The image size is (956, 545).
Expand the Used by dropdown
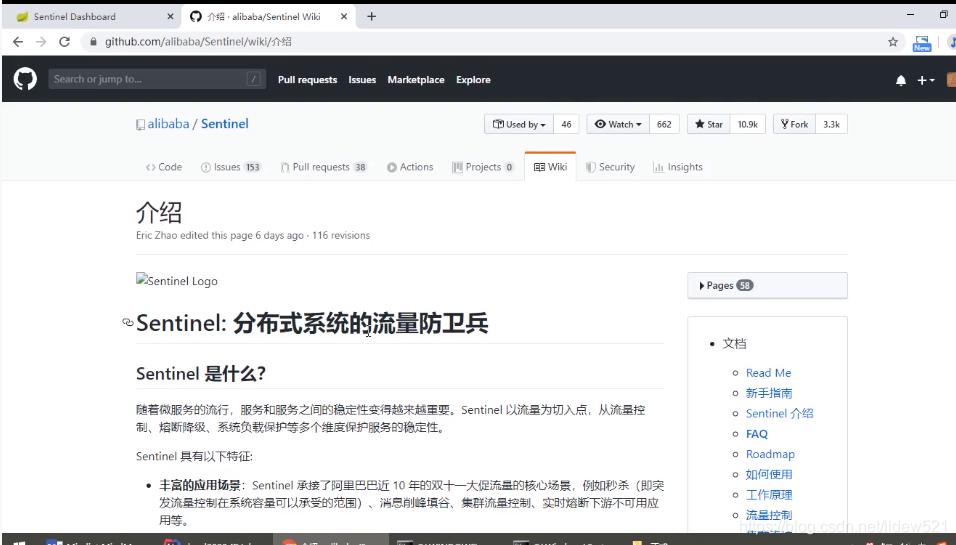[519, 124]
